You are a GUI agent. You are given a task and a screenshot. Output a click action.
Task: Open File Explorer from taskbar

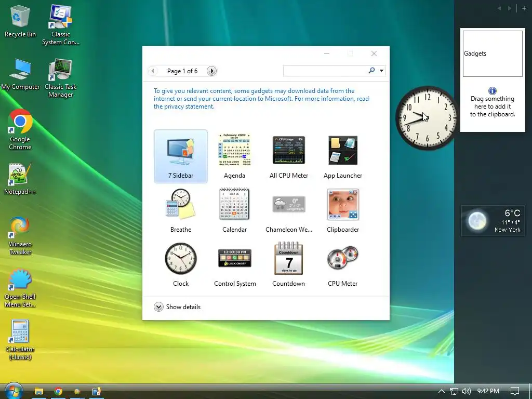click(38, 391)
